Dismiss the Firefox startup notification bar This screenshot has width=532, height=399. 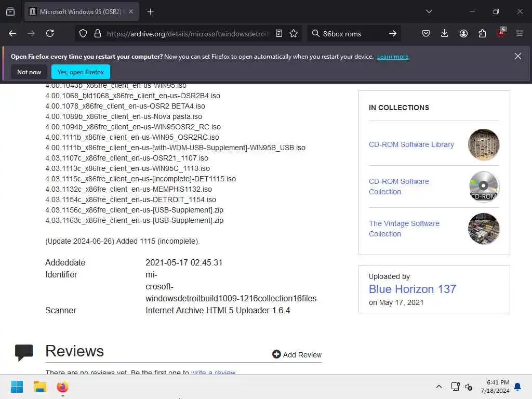517,56
